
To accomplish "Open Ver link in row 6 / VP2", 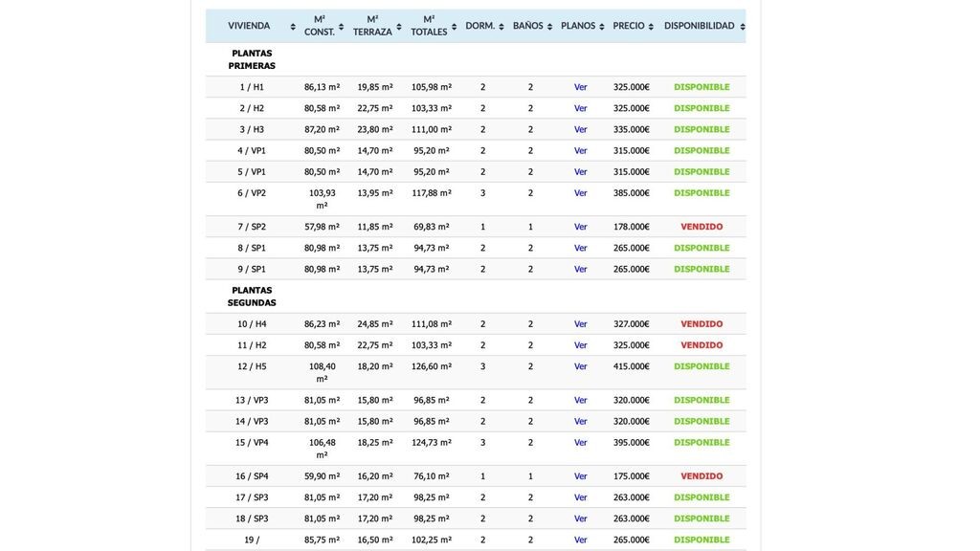I will (x=581, y=193).
